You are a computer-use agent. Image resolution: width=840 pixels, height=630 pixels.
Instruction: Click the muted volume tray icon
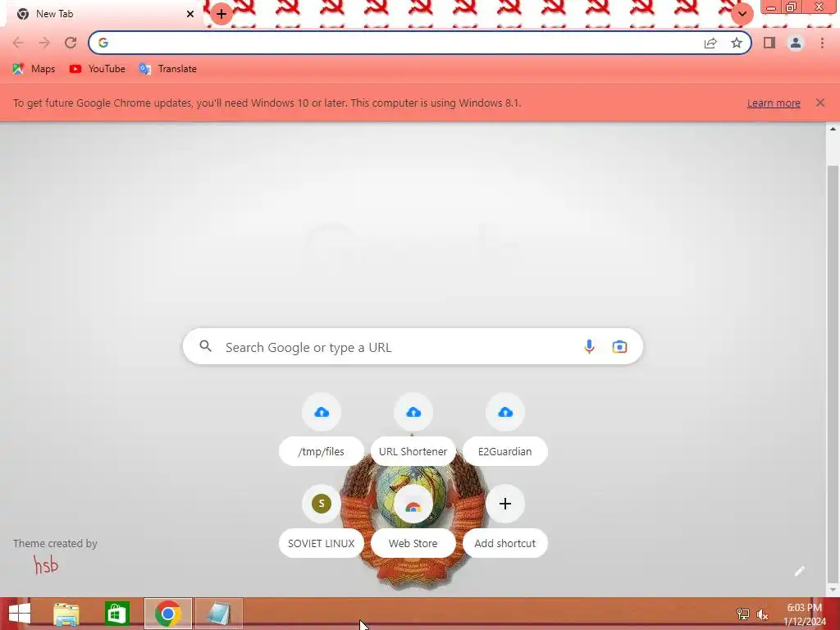pos(763,614)
